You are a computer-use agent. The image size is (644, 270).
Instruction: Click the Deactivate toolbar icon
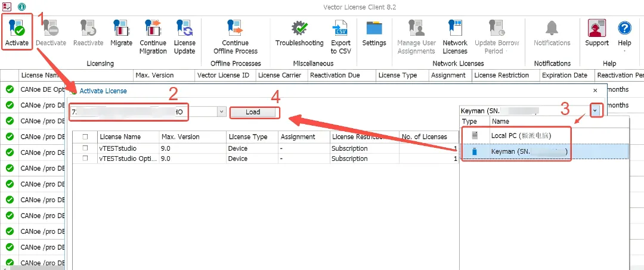(x=51, y=28)
